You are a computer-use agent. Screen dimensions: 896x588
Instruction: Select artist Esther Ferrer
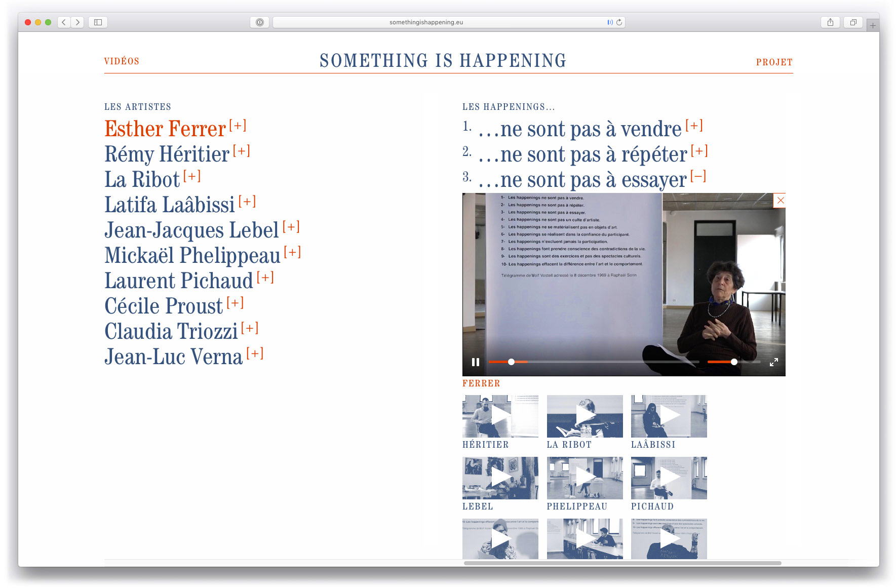(x=165, y=129)
